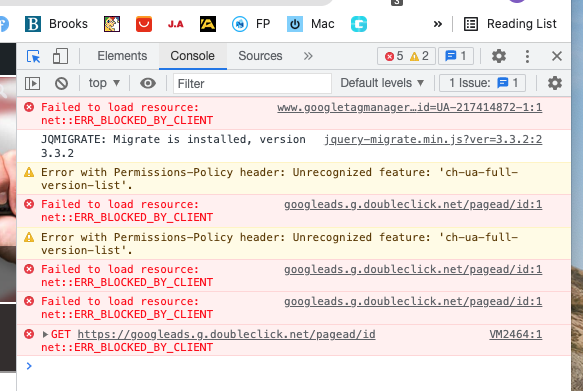The height and width of the screenshot is (391, 583).
Task: Click the 5 errors 2 warnings counter
Action: 406,56
